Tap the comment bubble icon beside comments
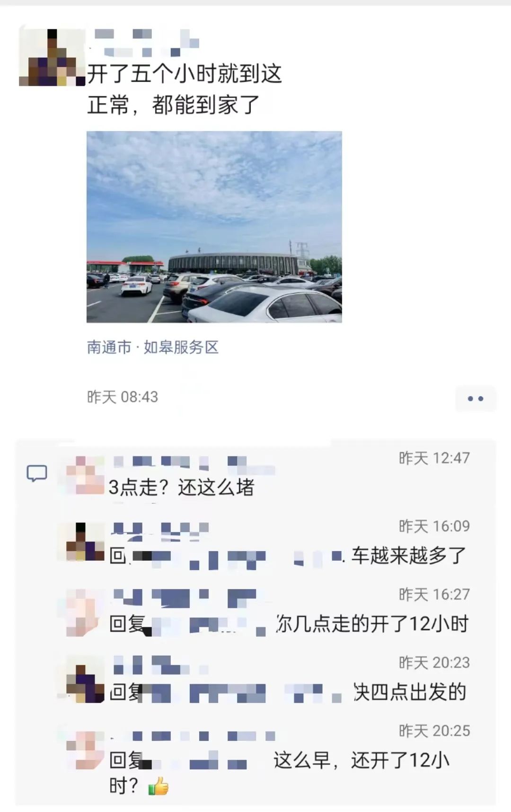This screenshot has height=812, width=511. click(37, 473)
